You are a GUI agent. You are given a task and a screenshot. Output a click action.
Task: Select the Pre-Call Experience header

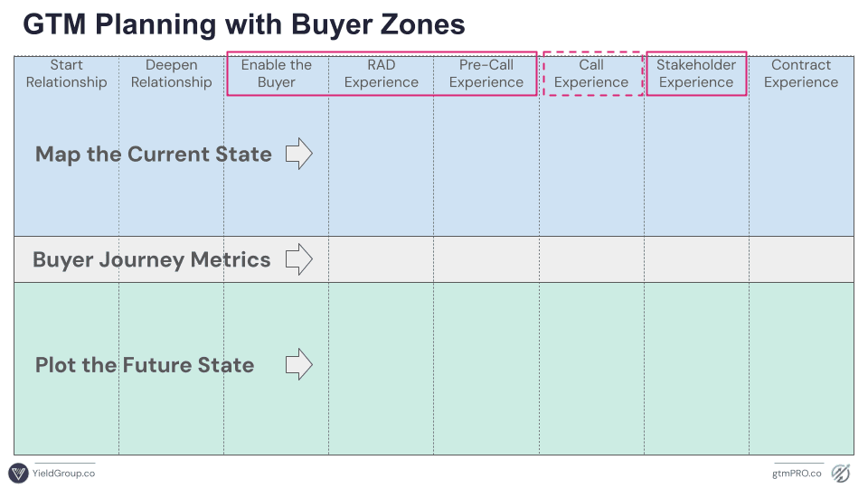(x=486, y=74)
